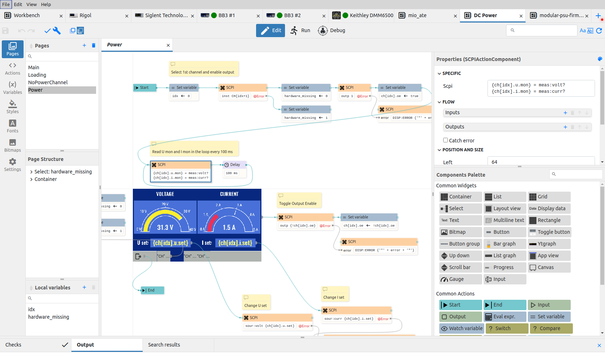This screenshot has height=364, width=605.
Task: Open the project Settings gear
Action: click(12, 165)
